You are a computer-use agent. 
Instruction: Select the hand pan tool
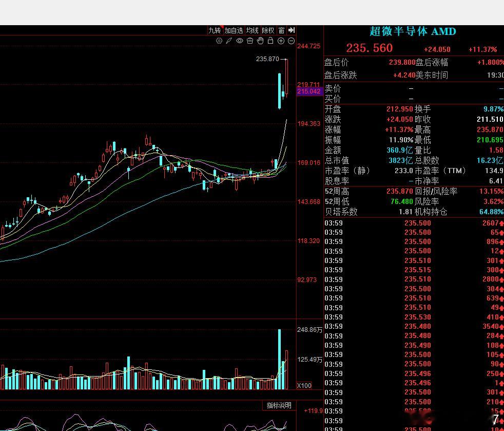click(x=260, y=41)
